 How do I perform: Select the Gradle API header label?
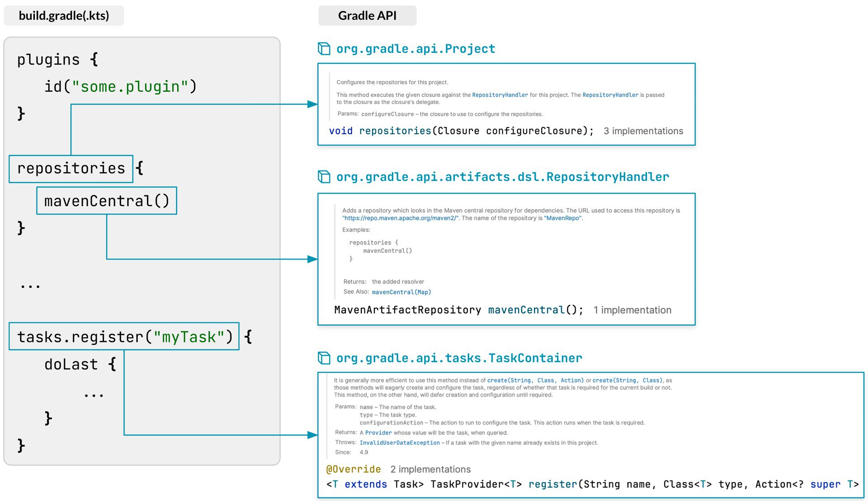368,15
